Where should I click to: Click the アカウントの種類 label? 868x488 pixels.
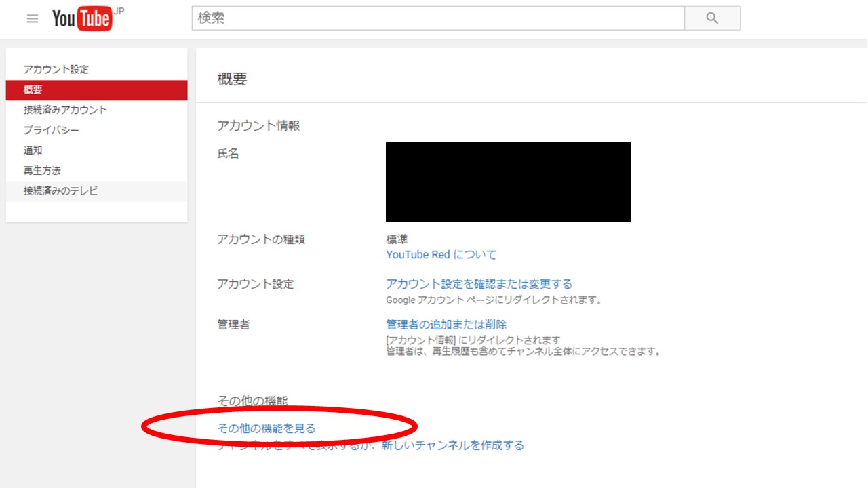tap(261, 239)
